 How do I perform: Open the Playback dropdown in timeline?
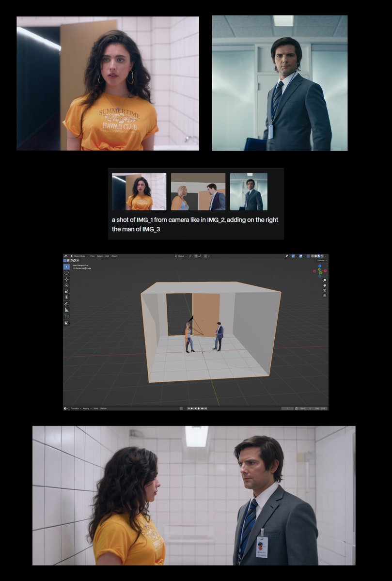(76, 408)
